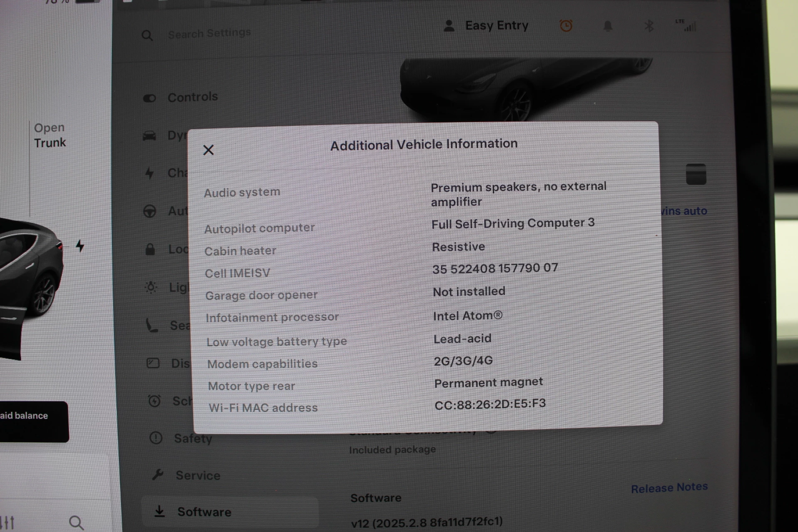This screenshot has height=532, width=798.
Task: Tap the Wi-Fi MAC address CC:88:26:2D:E5:F3
Action: pyautogui.click(x=490, y=404)
